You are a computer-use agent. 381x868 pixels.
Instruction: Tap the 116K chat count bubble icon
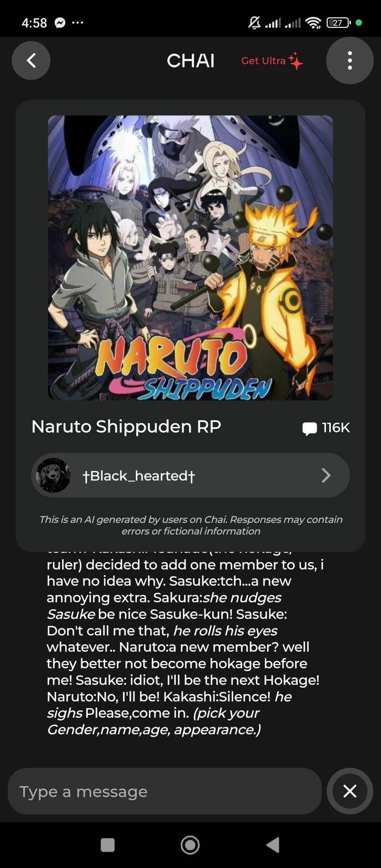pyautogui.click(x=310, y=428)
